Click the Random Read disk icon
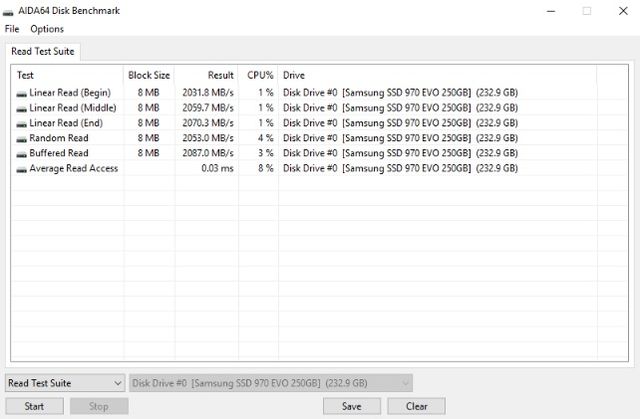 pyautogui.click(x=21, y=138)
